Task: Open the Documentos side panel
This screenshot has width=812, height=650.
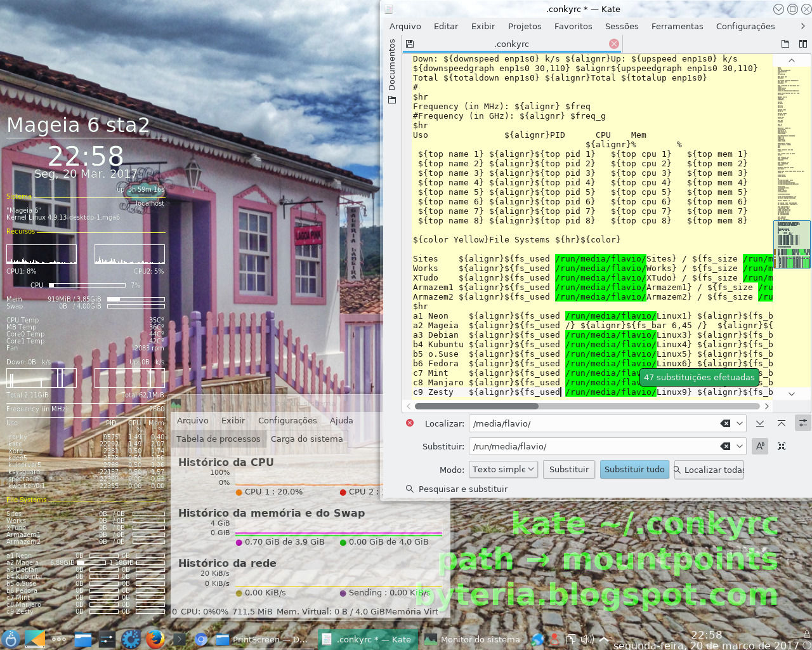Action: point(391,71)
